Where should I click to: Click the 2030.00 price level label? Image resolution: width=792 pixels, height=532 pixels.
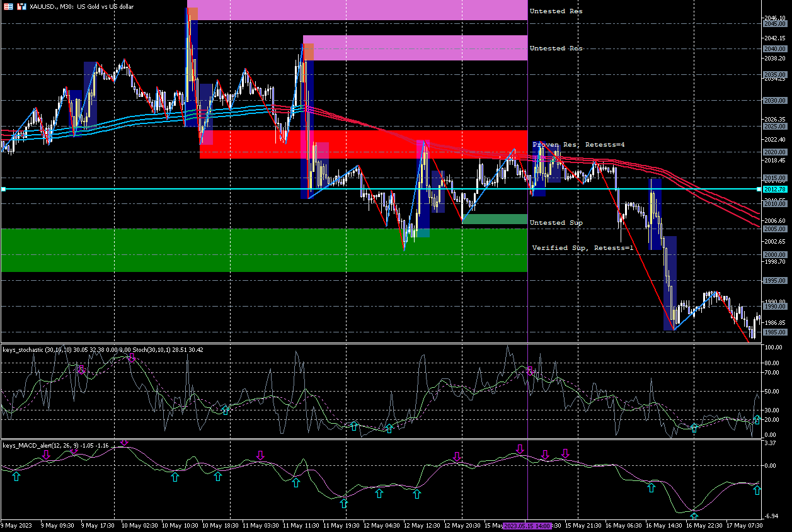[x=774, y=100]
